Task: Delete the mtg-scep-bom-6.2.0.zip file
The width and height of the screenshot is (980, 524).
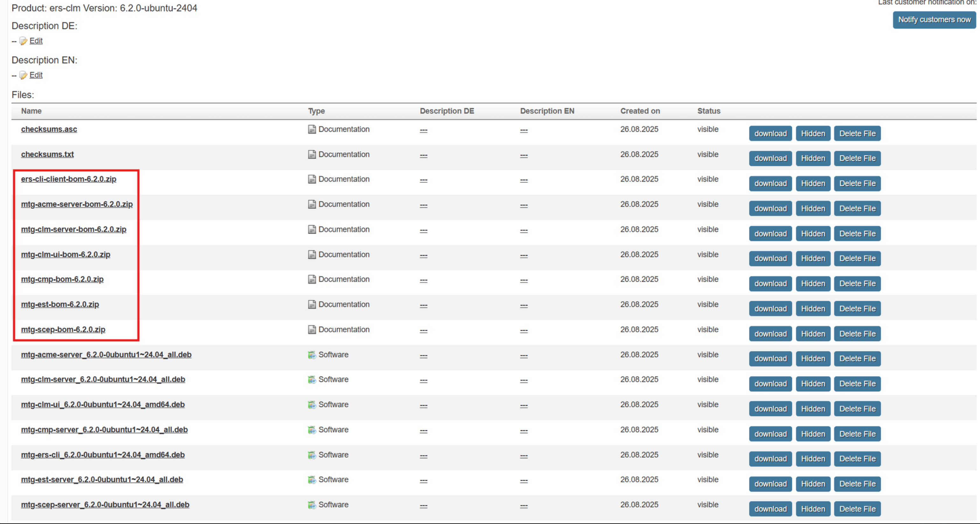Action: pyautogui.click(x=857, y=334)
